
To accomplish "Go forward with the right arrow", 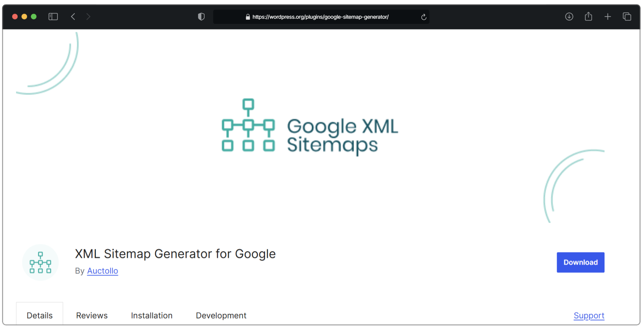I will (88, 17).
